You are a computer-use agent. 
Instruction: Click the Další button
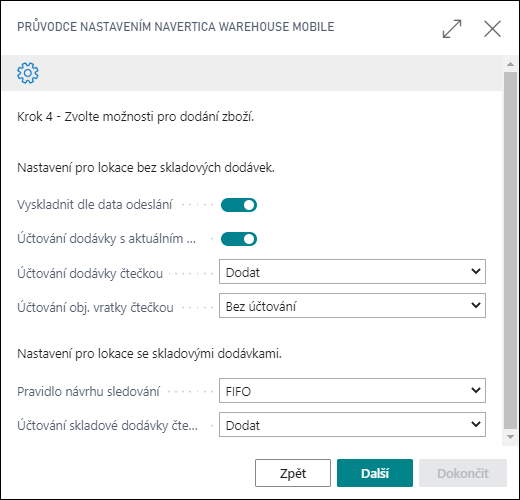(x=375, y=473)
